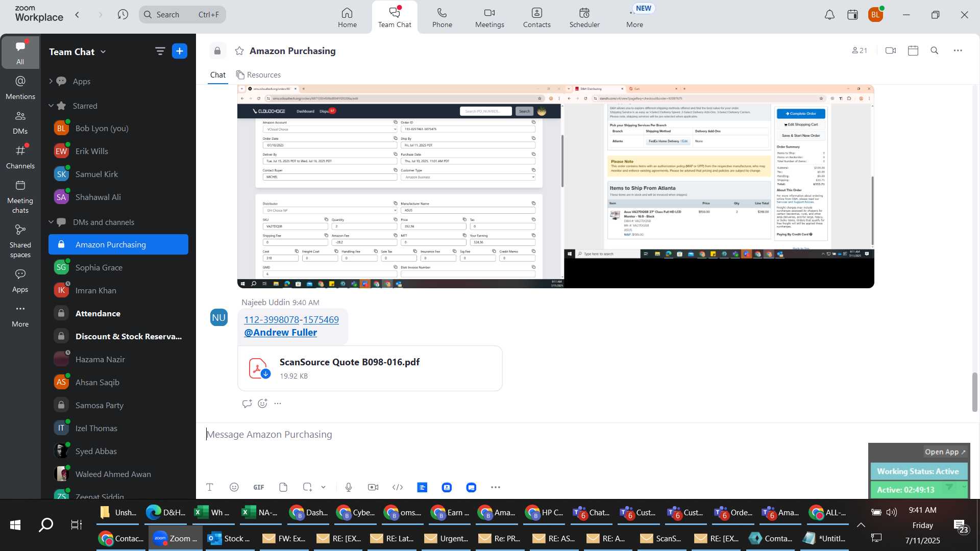
Task: Open the Contacts tab
Action: pos(536,17)
